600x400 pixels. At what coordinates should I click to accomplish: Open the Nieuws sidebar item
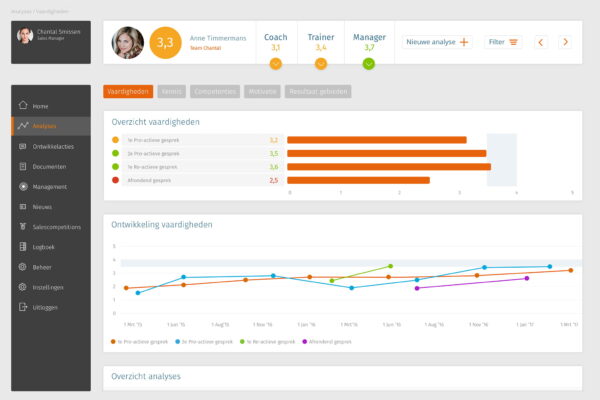click(x=42, y=206)
